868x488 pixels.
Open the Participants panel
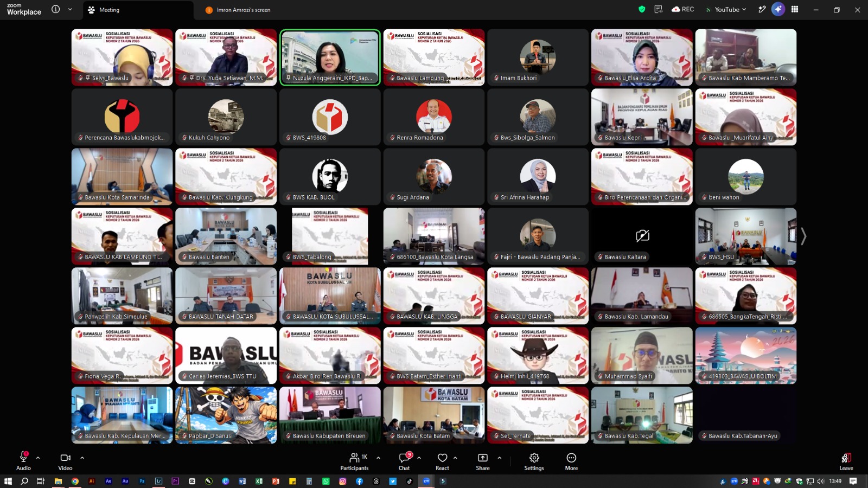click(354, 461)
